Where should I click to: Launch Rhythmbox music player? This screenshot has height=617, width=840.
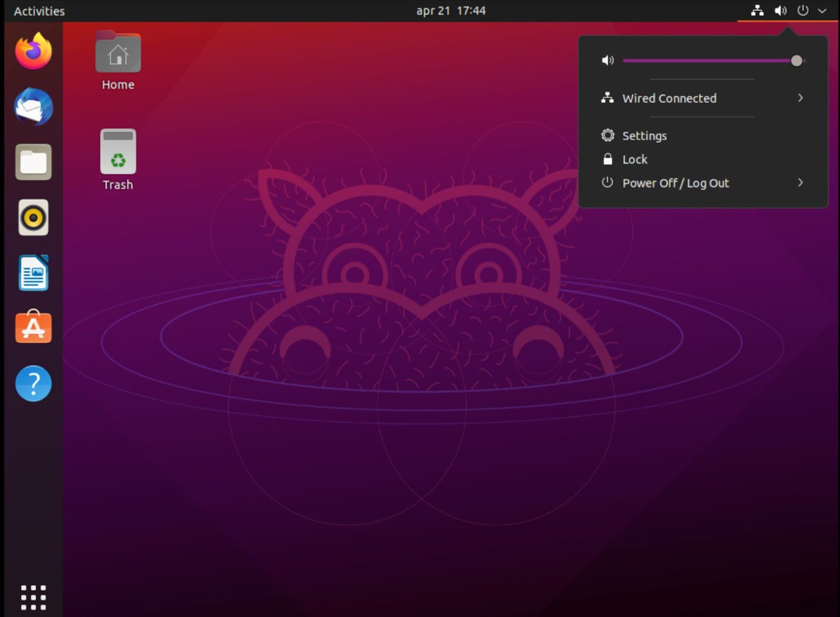[33, 217]
